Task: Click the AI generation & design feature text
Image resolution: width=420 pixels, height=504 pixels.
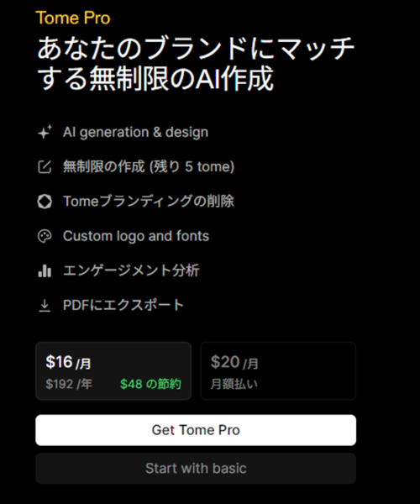Action: [x=135, y=132]
